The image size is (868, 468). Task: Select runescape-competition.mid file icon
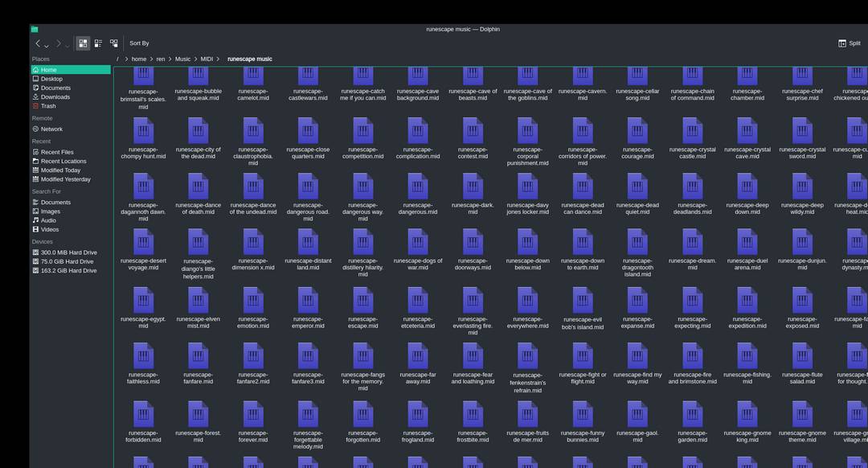click(362, 131)
